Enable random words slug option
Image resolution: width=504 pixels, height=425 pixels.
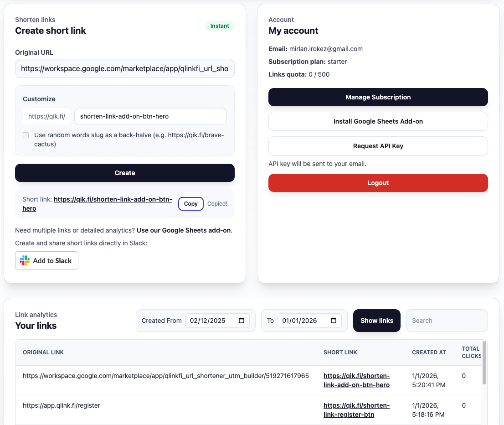pyautogui.click(x=26, y=135)
